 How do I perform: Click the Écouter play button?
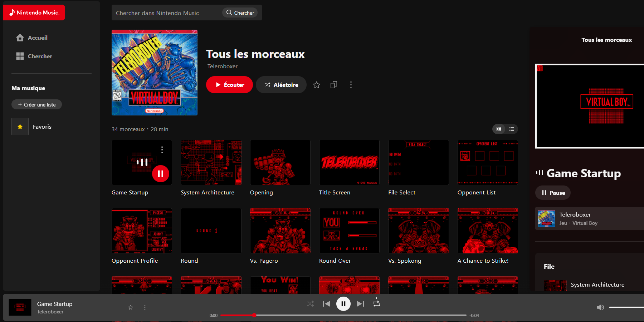coord(229,85)
